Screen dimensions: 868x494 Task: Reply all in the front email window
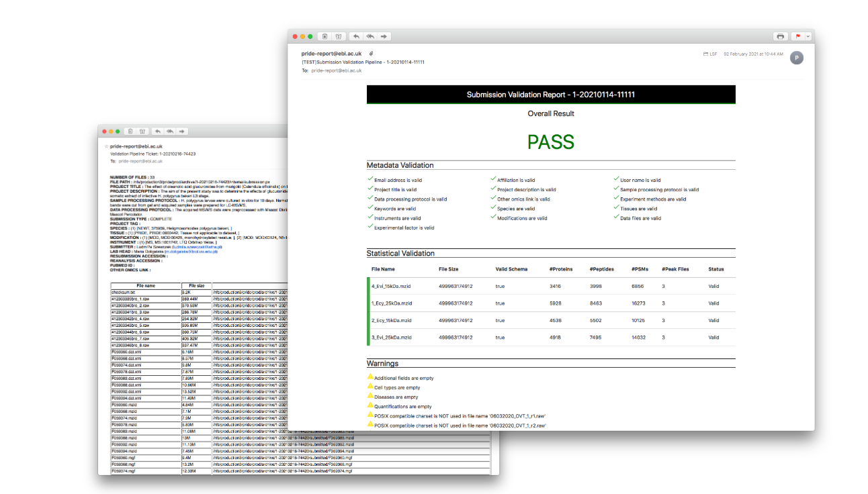(x=370, y=36)
